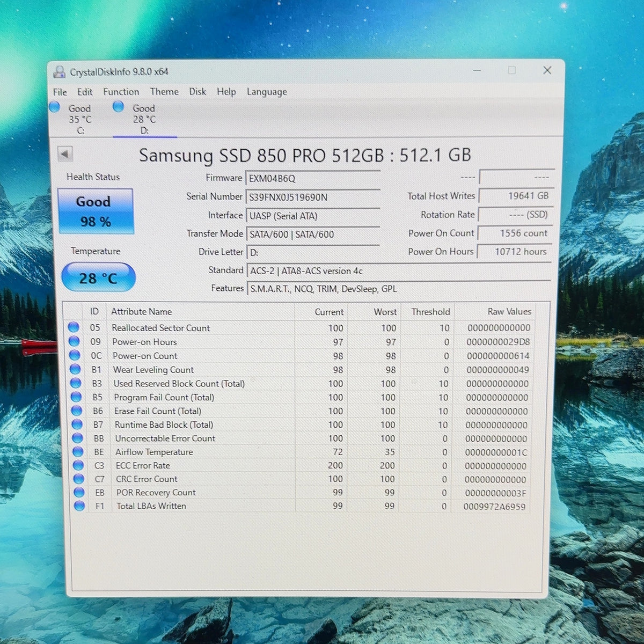Click Rotation Rate value ---- (SSD)
Image resolution: width=644 pixels, height=644 pixels.
click(515, 215)
